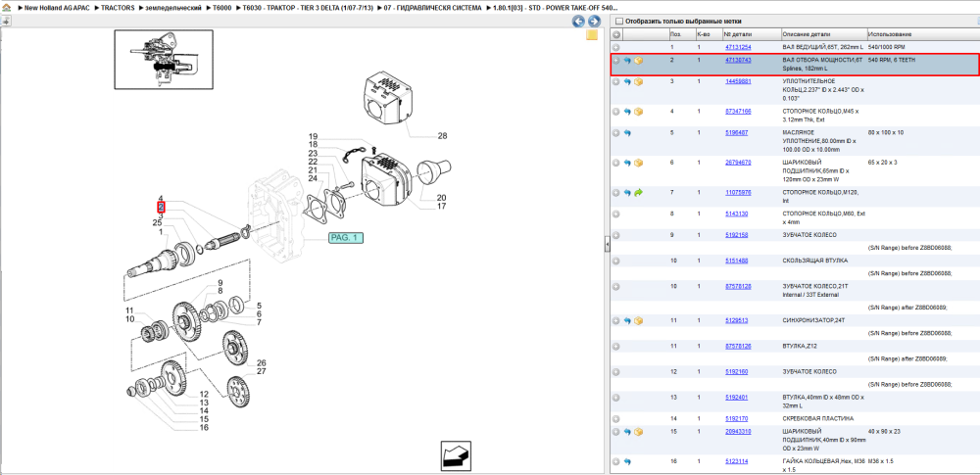The height and width of the screenshot is (475, 980).
Task: Select callout 11 in the diagram
Action: click(x=129, y=310)
